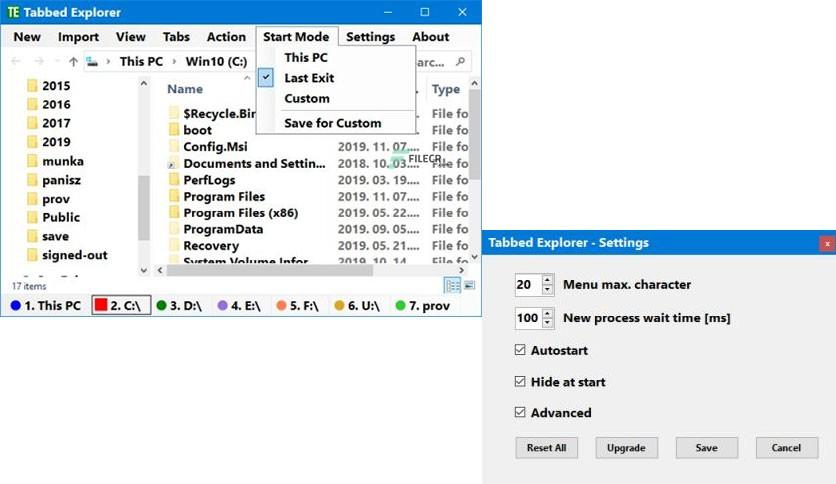Decrease Menu max. character value
The image size is (836, 484).
[x=548, y=289]
